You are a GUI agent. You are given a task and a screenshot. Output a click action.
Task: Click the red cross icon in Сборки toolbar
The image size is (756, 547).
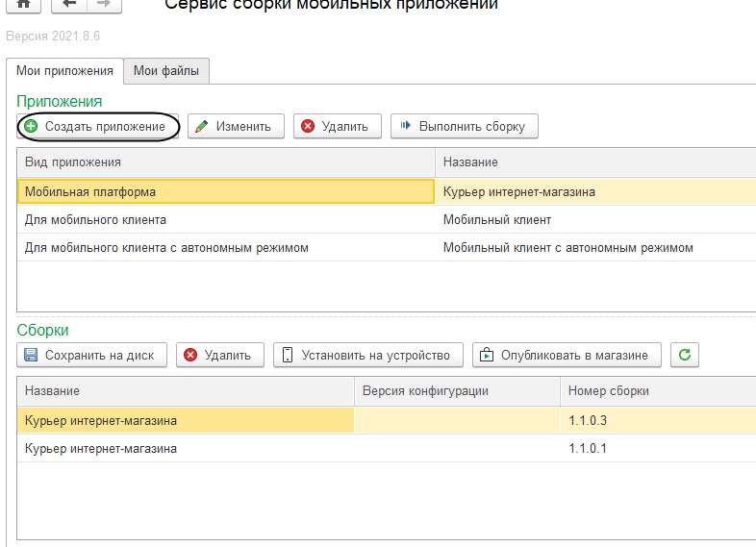pos(190,355)
